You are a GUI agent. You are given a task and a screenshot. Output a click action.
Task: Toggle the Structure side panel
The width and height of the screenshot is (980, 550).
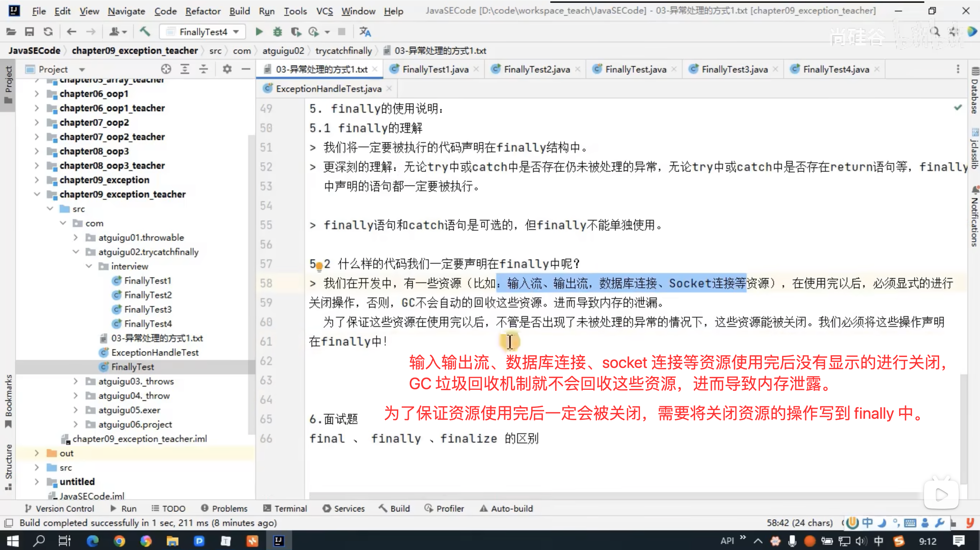click(8, 466)
